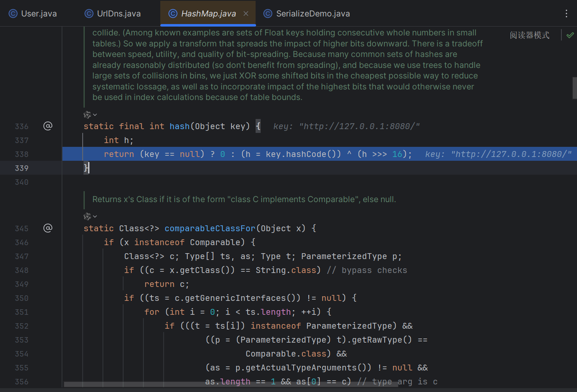Click the AI assistant icon above comparableClassFor

(x=87, y=216)
